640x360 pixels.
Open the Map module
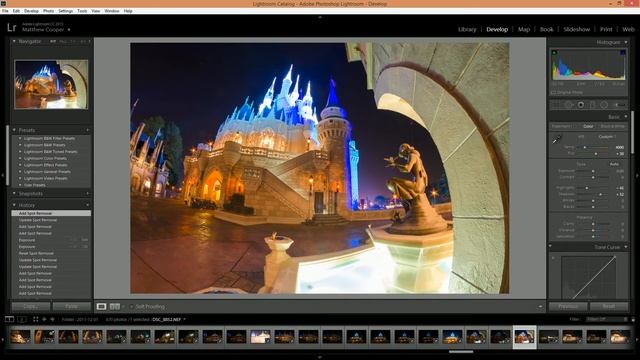coord(524,29)
